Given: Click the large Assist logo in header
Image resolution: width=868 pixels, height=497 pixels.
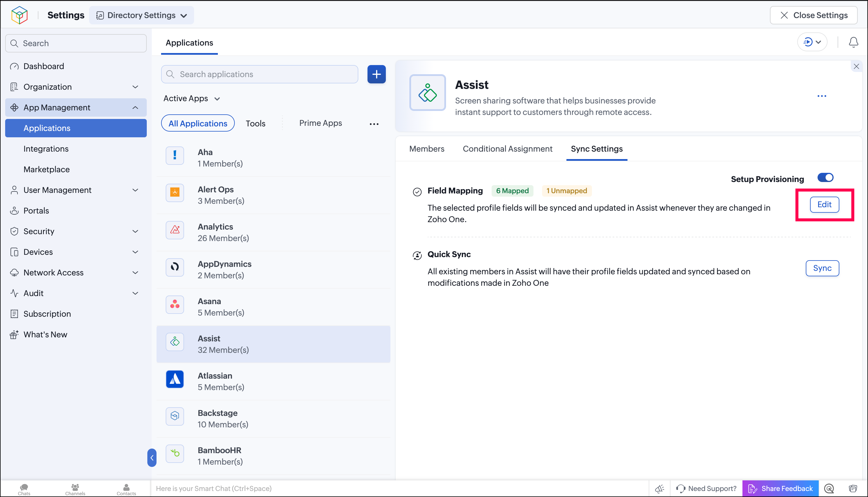Looking at the screenshot, I should [427, 93].
